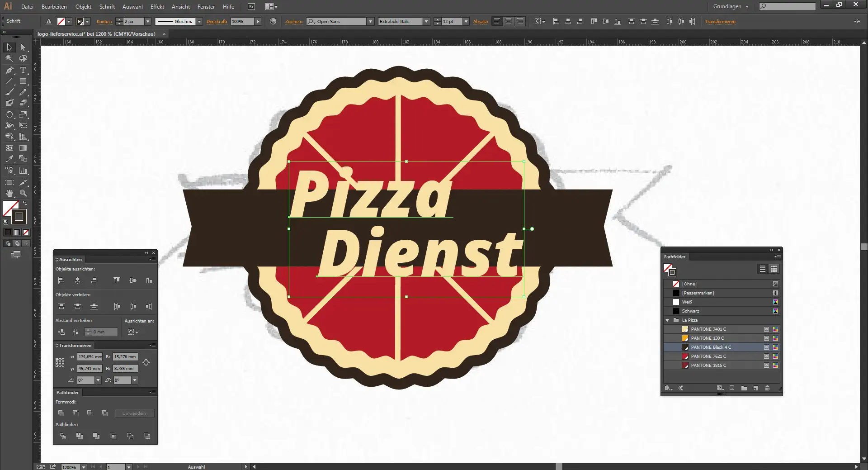Delete a swatch via the trash icon
This screenshot has width=868, height=470.
tap(767, 388)
